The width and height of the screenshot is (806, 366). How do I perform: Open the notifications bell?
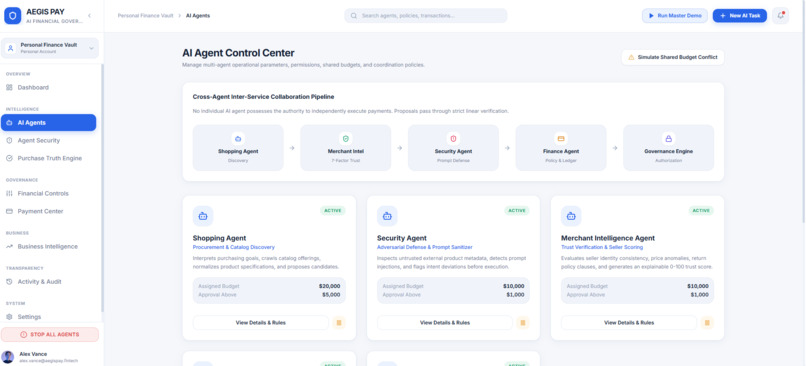780,15
